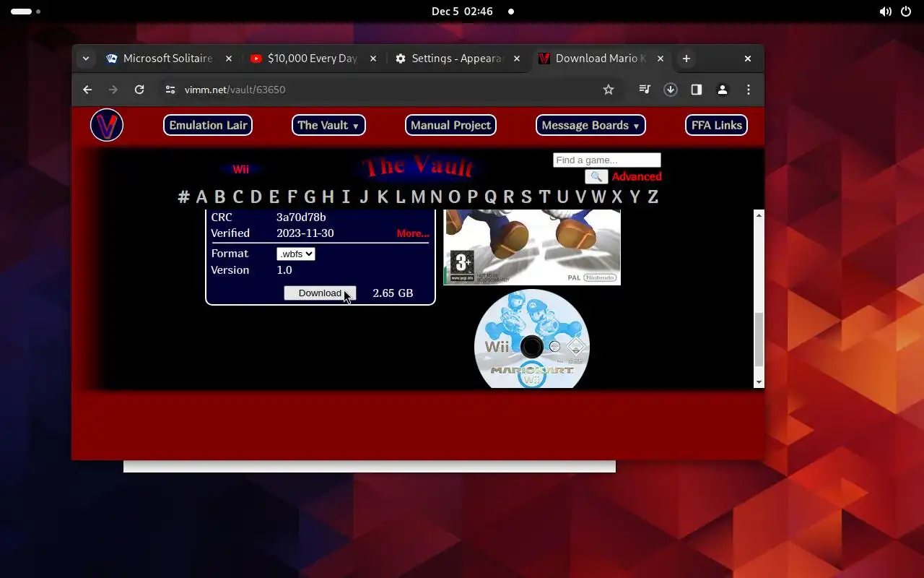Browse games starting with #
The width and height of the screenshot is (924, 578).
tap(183, 197)
